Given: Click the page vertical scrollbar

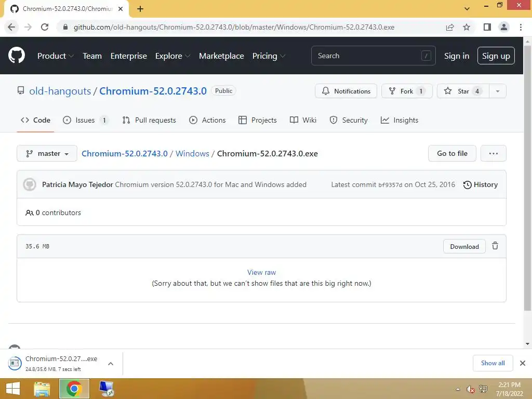Looking at the screenshot, I should pos(527,178).
